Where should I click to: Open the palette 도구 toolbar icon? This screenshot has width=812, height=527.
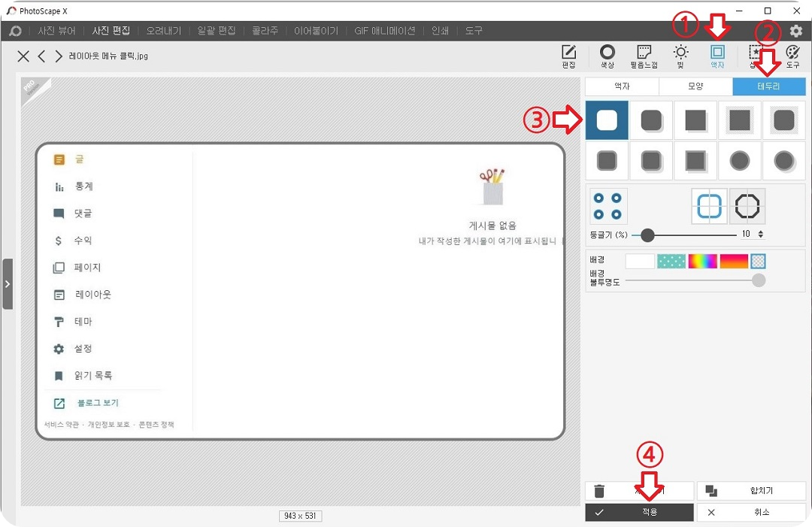pyautogui.click(x=793, y=56)
